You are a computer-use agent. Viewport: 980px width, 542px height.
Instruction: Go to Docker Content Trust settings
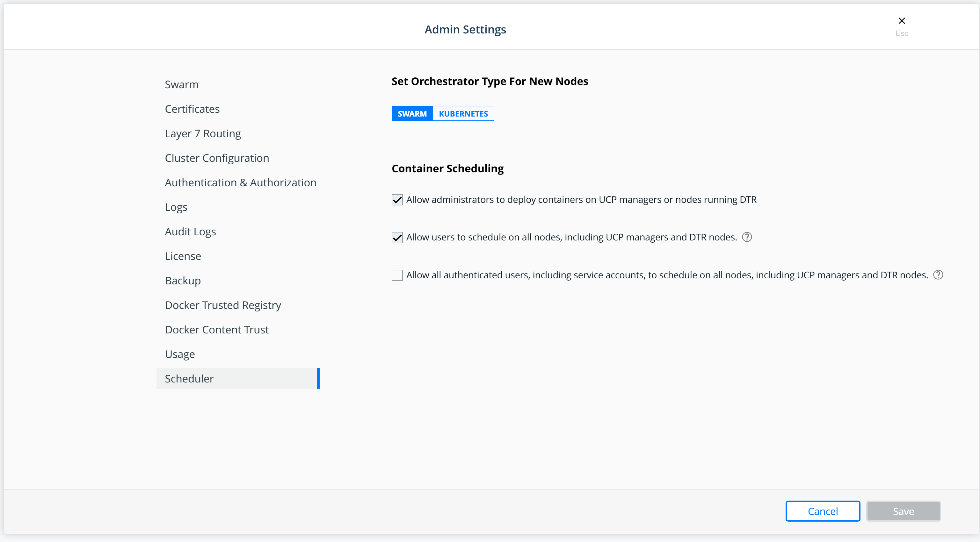click(x=216, y=330)
